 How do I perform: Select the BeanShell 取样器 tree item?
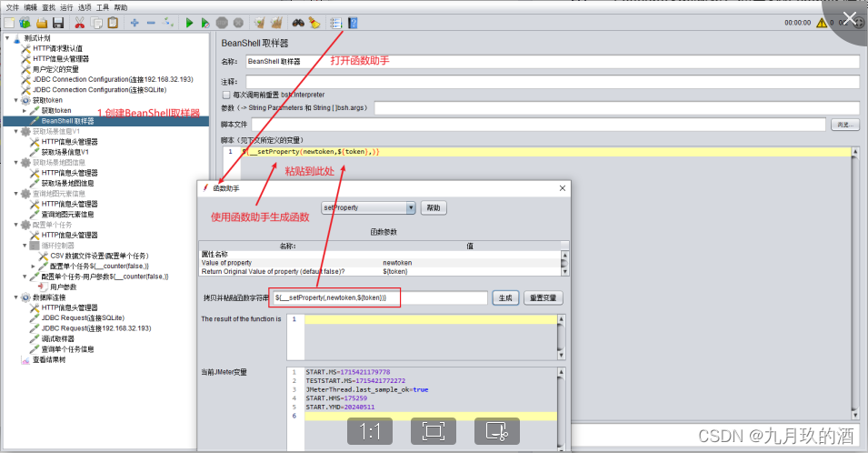[67, 121]
